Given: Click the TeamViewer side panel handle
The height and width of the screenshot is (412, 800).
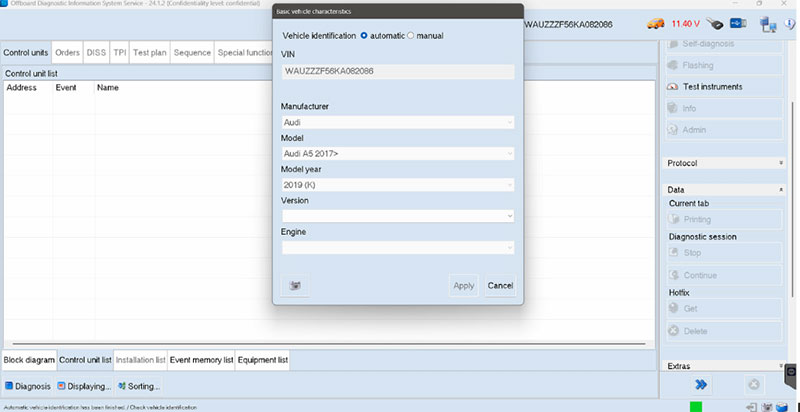Looking at the screenshot, I should coord(792,377).
